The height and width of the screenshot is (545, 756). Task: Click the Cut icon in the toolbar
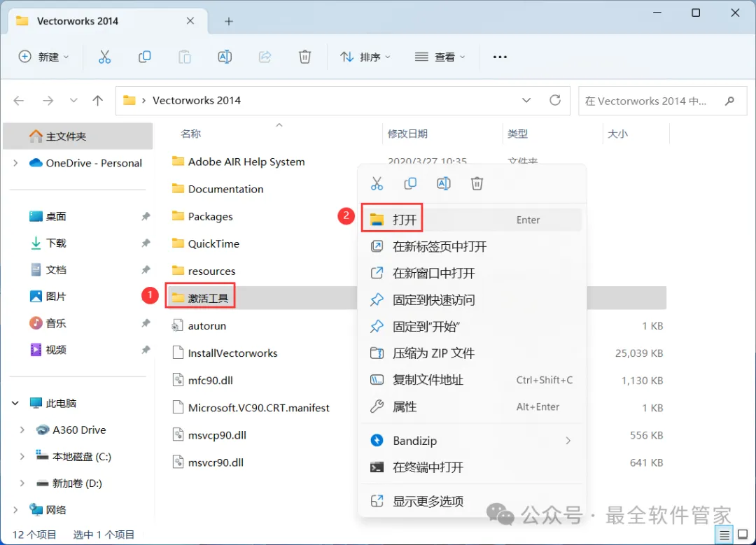[104, 57]
